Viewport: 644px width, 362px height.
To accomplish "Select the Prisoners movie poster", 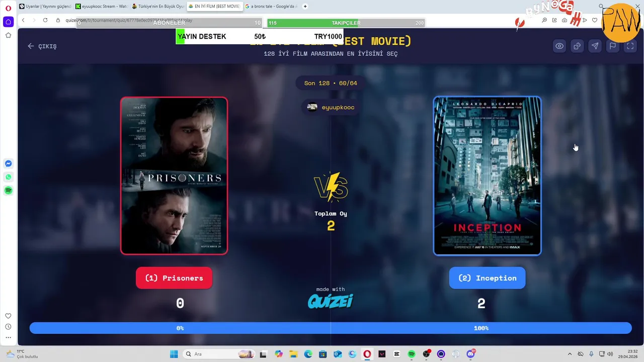I will tap(174, 176).
